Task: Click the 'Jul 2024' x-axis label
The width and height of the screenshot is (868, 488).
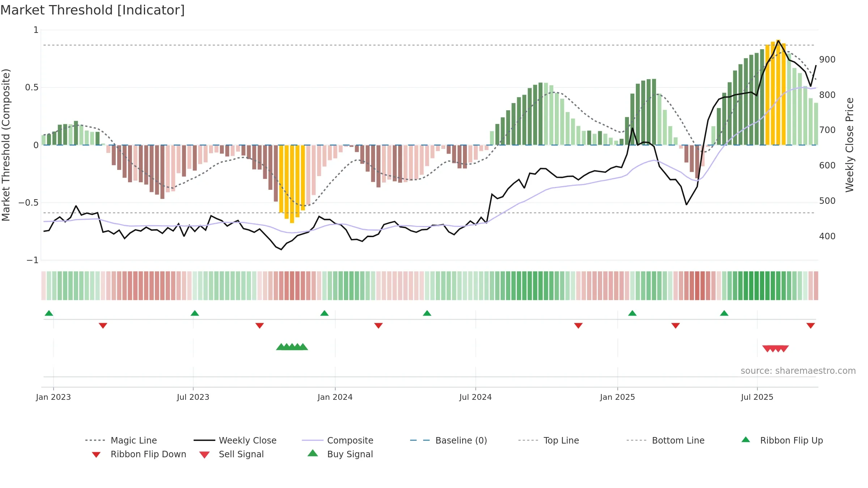Action: pos(476,397)
